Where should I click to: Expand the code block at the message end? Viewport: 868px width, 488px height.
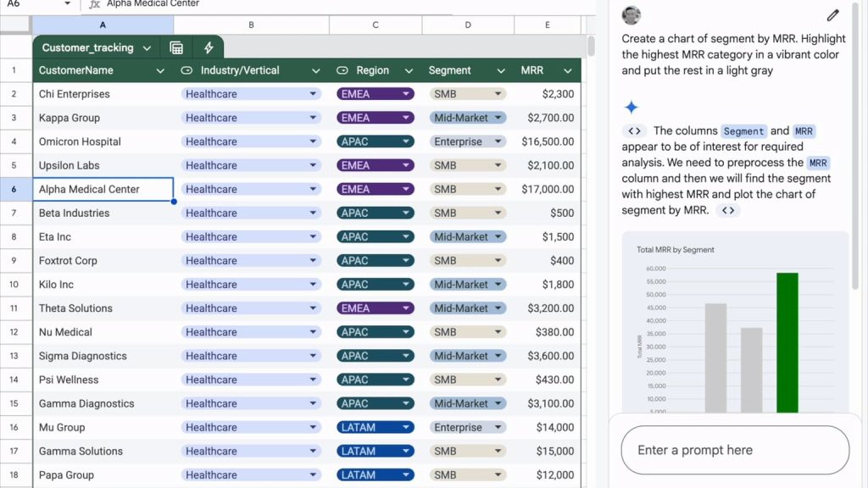(728, 209)
